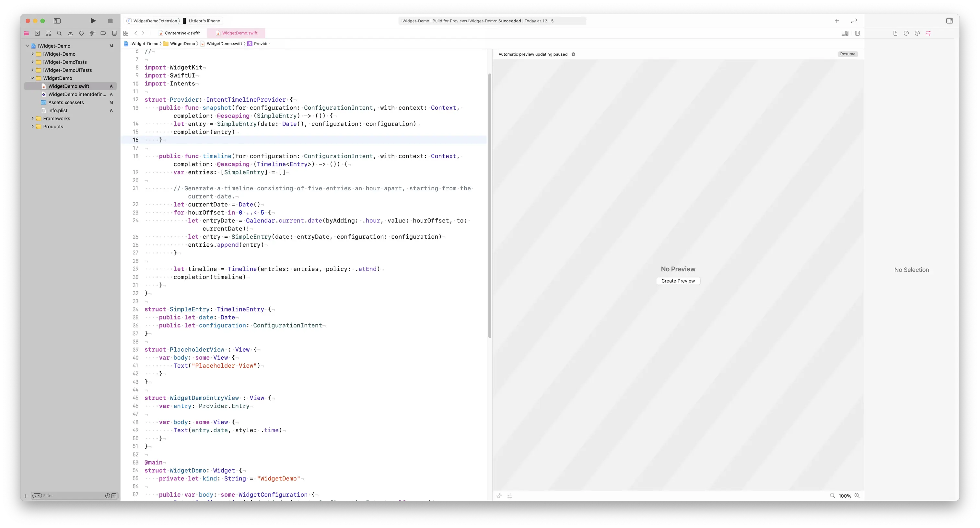Switch to ContentView.swift tab
The width and height of the screenshot is (980, 528).
click(182, 33)
